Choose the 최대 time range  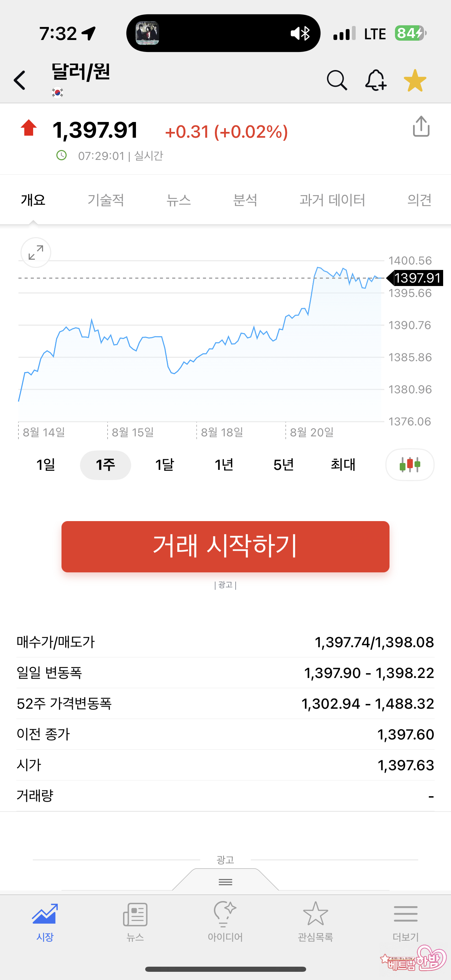343,465
